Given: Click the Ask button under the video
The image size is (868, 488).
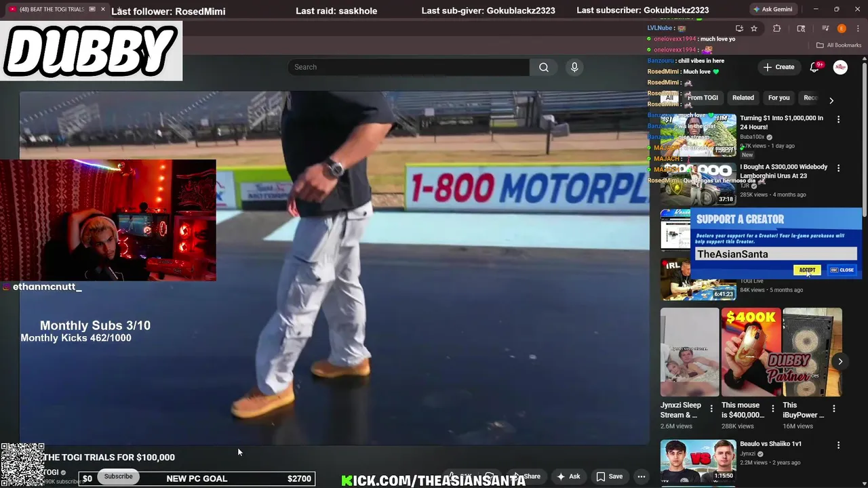Looking at the screenshot, I should (568, 476).
